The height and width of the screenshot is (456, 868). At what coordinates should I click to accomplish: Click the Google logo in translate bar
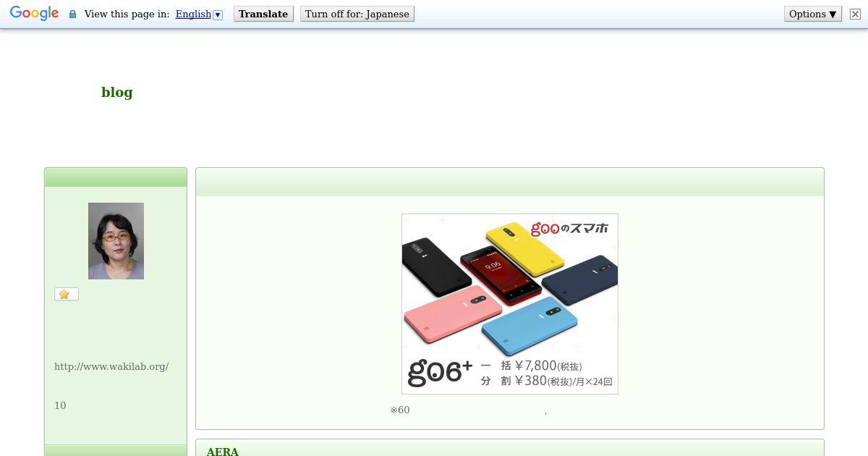coord(34,14)
